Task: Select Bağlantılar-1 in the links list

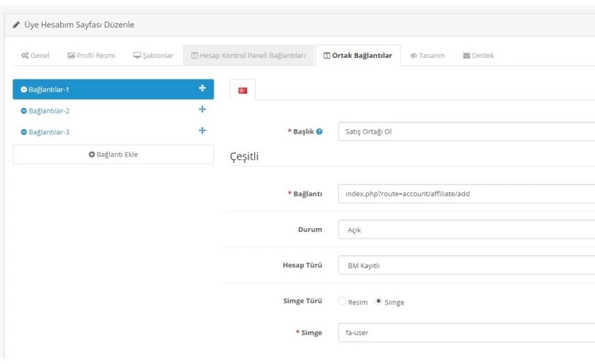Action: (x=113, y=89)
